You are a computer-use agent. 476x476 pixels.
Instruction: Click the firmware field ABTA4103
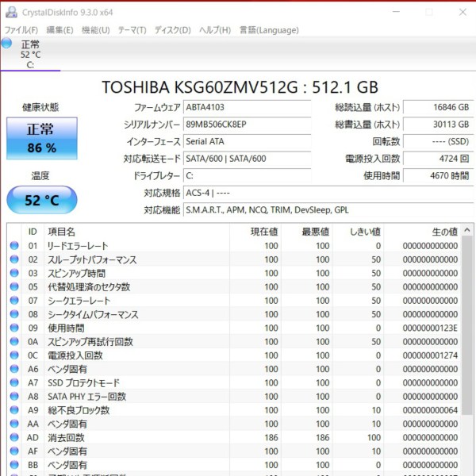(247, 107)
